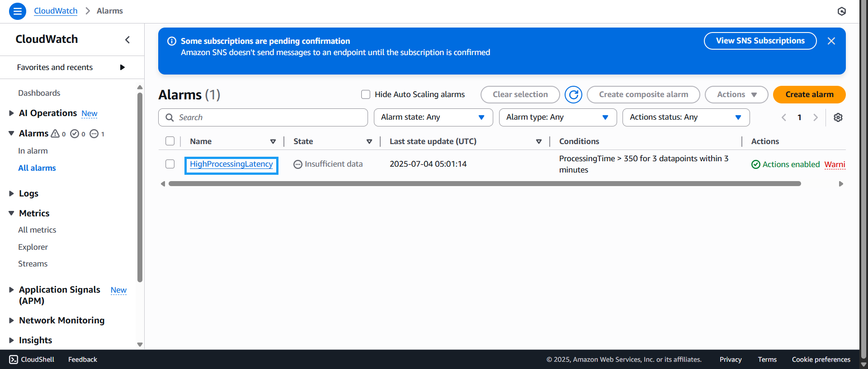Open Dashboards from the sidebar
This screenshot has height=369, width=868.
(39, 93)
